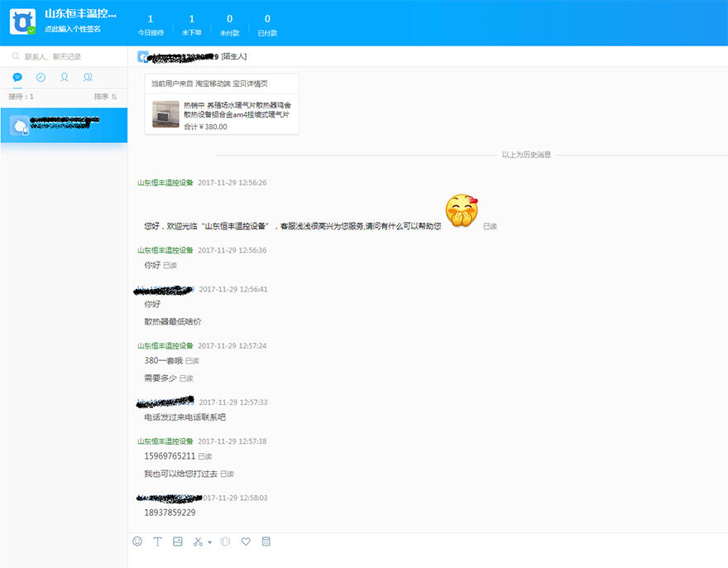
Task: Switch to the recent contacts clock tab
Action: pyautogui.click(x=41, y=77)
